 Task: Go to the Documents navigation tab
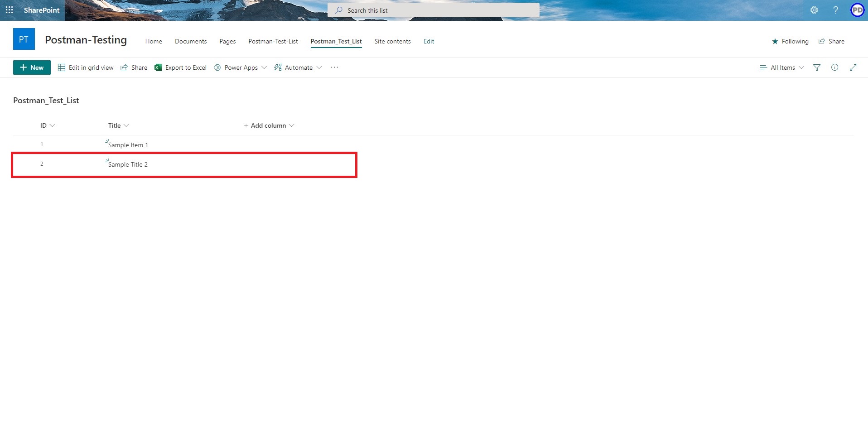click(191, 41)
